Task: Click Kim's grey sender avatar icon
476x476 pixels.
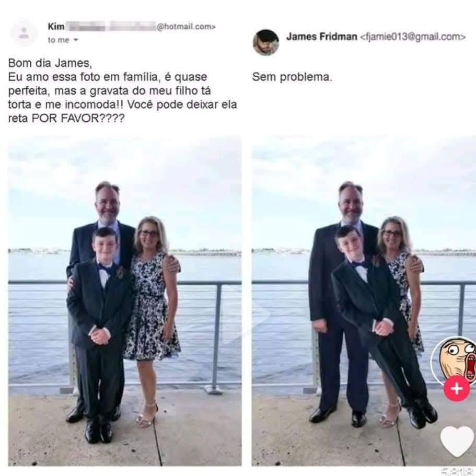Action: (24, 33)
